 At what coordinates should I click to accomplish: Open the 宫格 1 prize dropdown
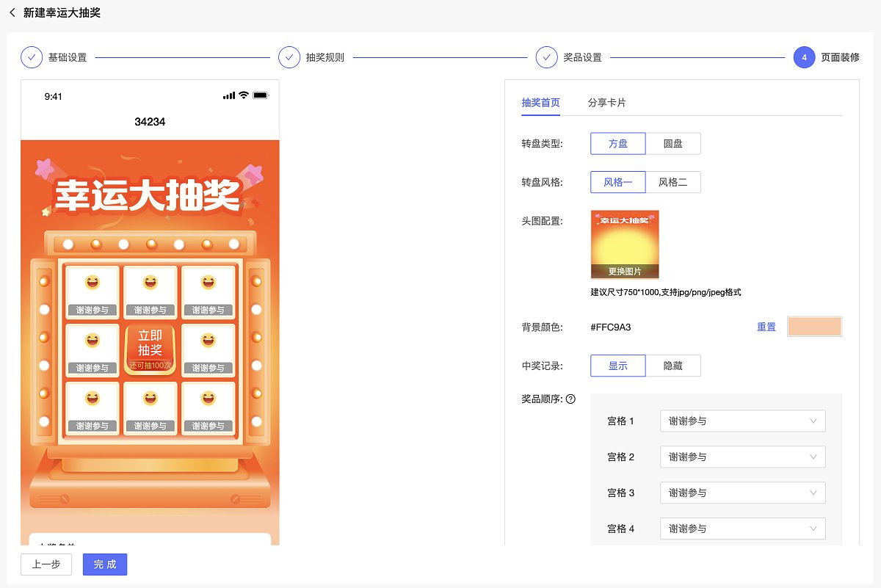742,421
